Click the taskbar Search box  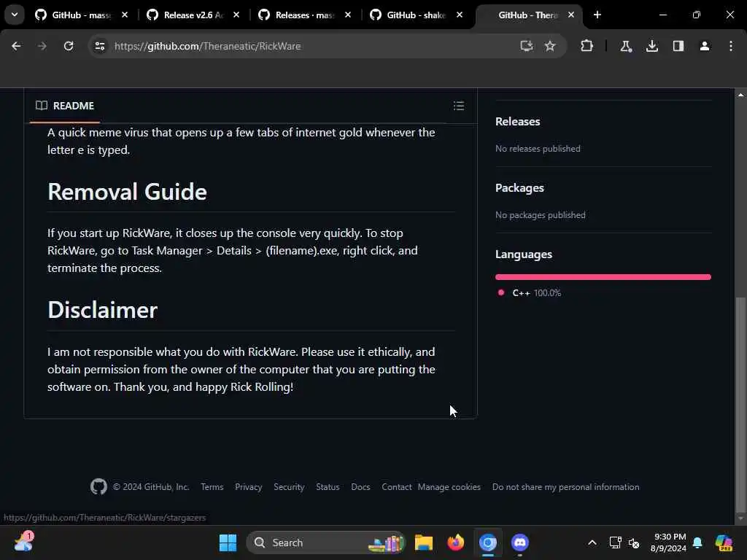click(x=326, y=542)
